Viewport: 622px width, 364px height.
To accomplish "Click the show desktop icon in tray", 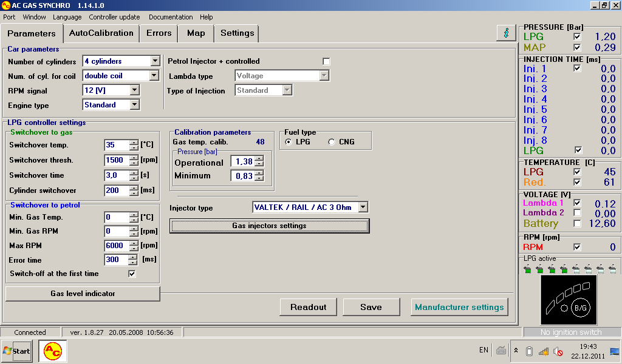I will (615, 351).
